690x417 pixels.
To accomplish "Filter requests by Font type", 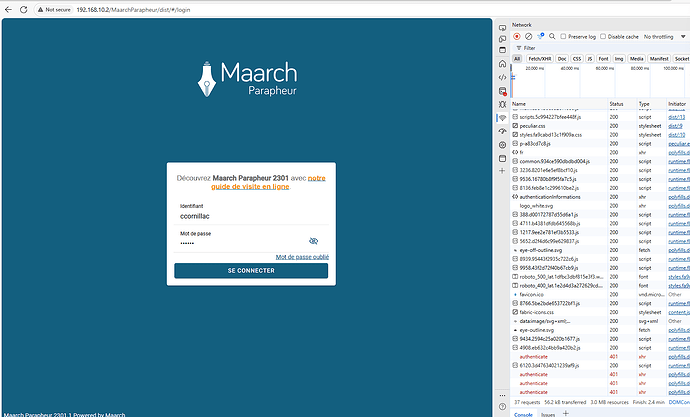I will pyautogui.click(x=603, y=59).
